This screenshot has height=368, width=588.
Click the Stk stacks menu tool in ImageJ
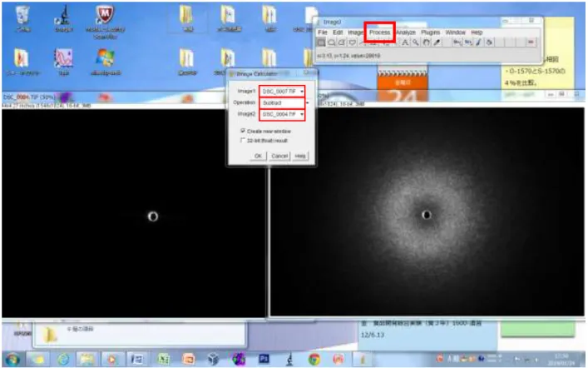click(467, 42)
